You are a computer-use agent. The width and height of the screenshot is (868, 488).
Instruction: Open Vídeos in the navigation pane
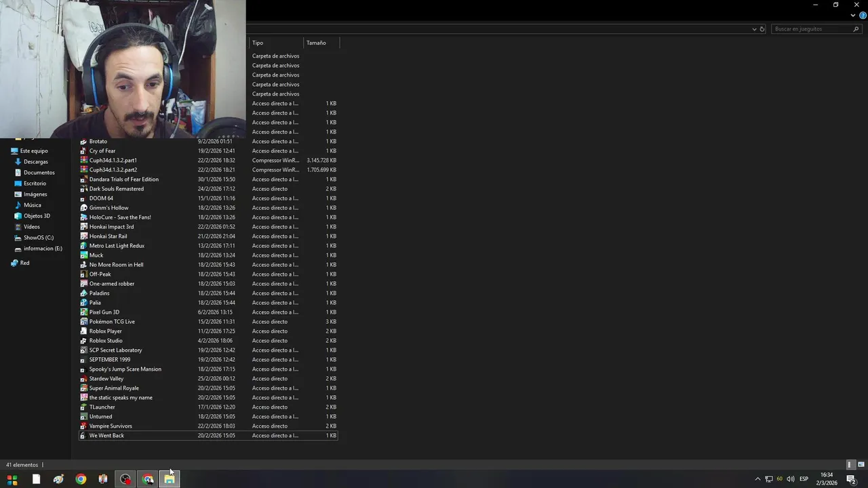tap(32, 227)
